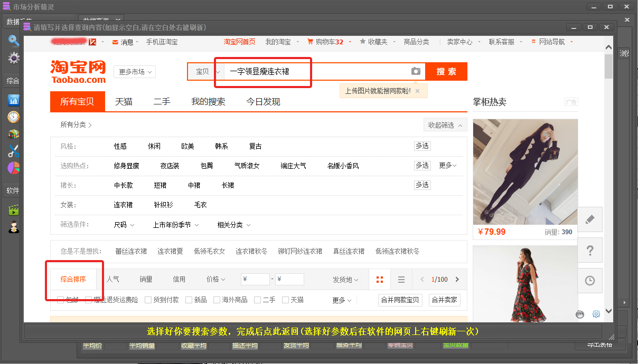Click the bar chart icon in sidebar
The width and height of the screenshot is (638, 364).
[14, 100]
